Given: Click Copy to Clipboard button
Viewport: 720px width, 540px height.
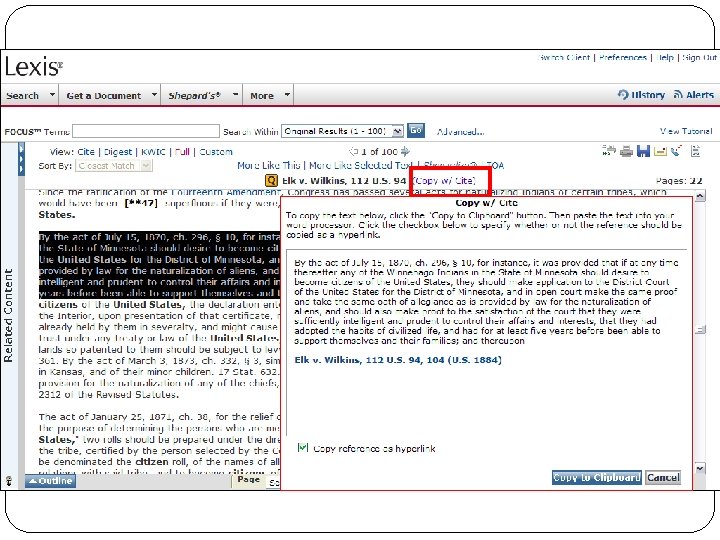Looking at the screenshot, I should [596, 478].
